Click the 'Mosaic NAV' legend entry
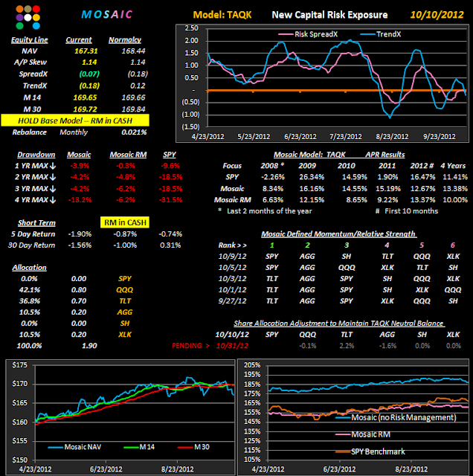473x476 pixels. coord(74,447)
